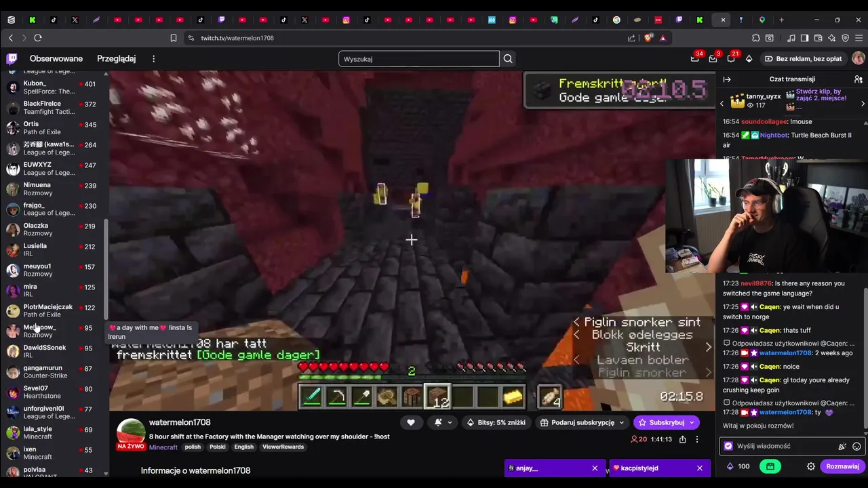This screenshot has height=488, width=868.
Task: Open Olaczka channel in the sidebar
Action: click(x=54, y=229)
